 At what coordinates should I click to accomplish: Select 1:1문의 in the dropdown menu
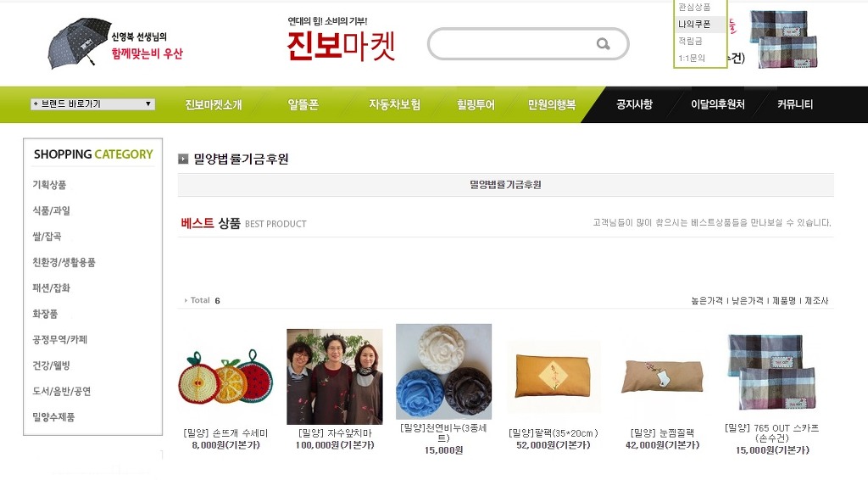(x=692, y=59)
